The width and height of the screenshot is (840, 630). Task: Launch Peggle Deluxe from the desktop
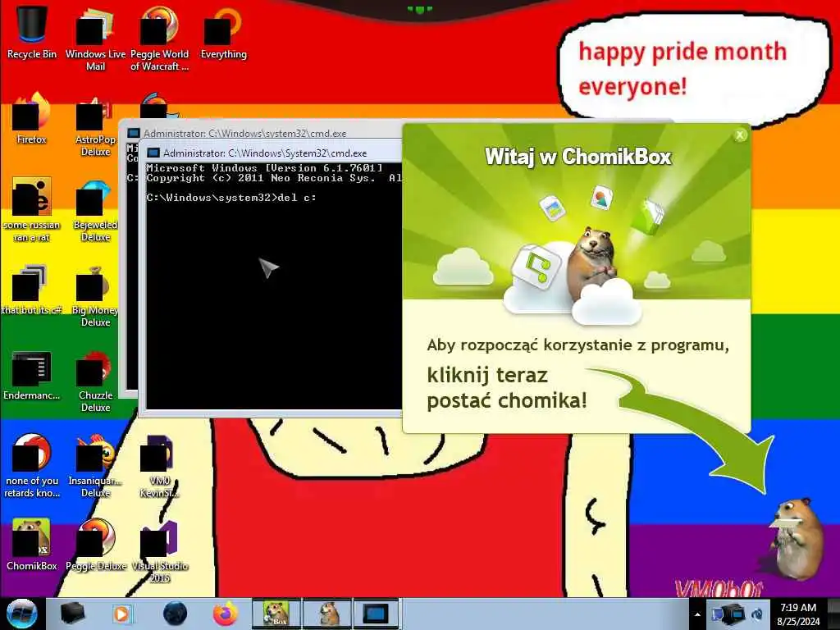(95, 544)
